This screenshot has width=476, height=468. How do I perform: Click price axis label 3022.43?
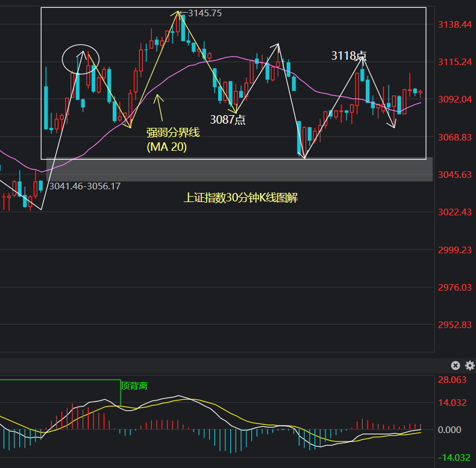[455, 212]
